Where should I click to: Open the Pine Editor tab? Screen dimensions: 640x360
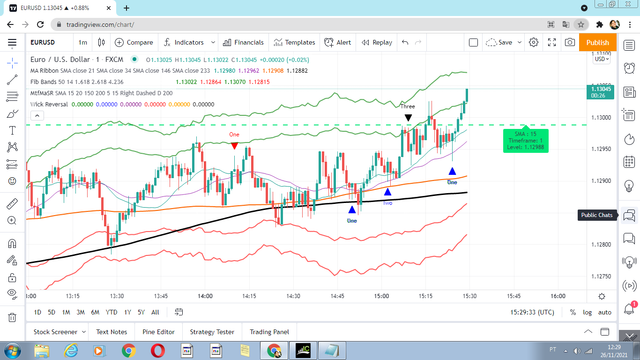pos(158,332)
